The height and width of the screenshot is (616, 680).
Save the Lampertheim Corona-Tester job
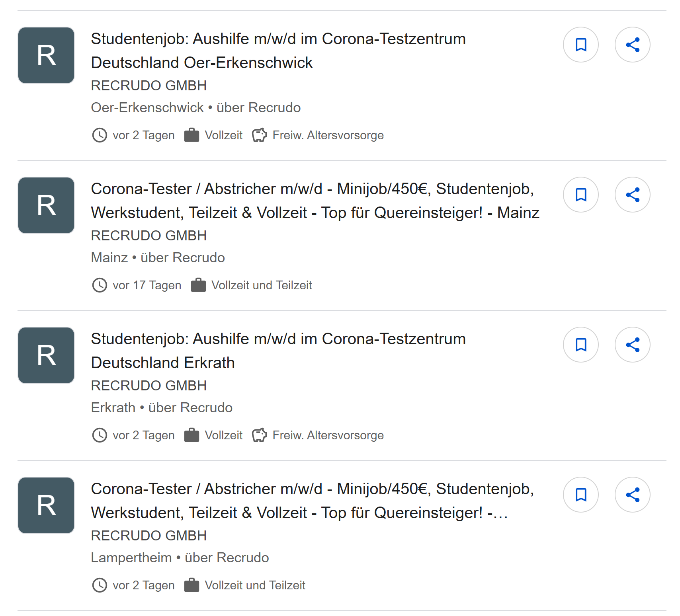point(581,495)
